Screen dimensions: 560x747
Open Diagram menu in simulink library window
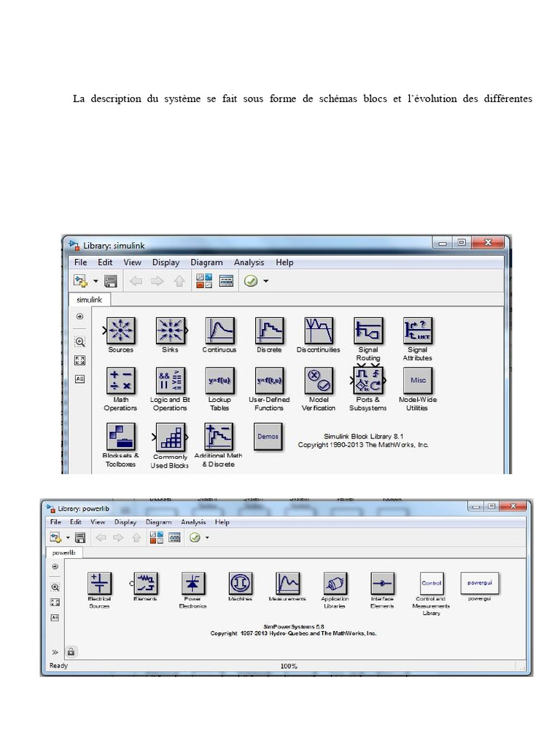tap(206, 263)
